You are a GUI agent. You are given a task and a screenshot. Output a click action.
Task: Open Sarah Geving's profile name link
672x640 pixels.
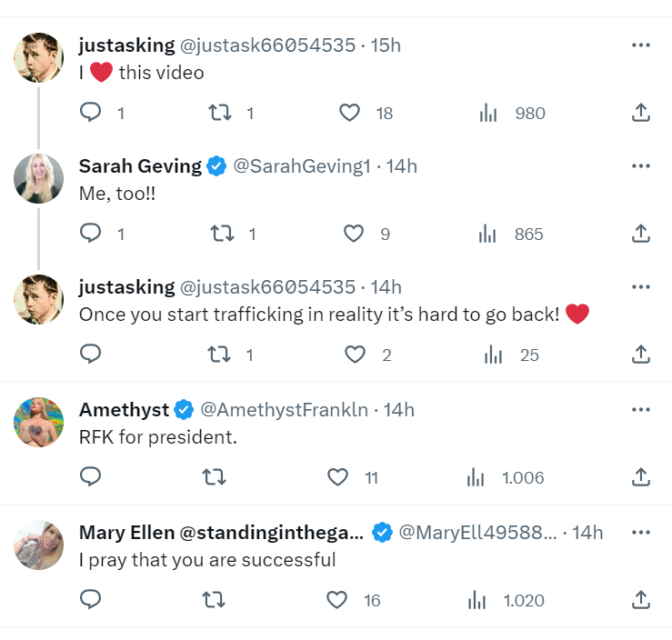click(140, 166)
